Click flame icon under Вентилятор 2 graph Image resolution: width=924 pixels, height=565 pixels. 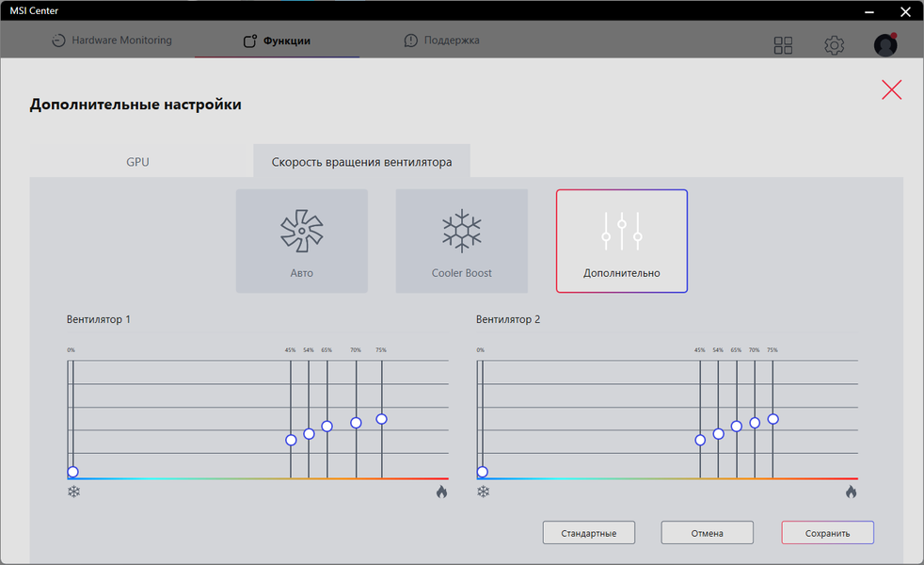pyautogui.click(x=852, y=492)
